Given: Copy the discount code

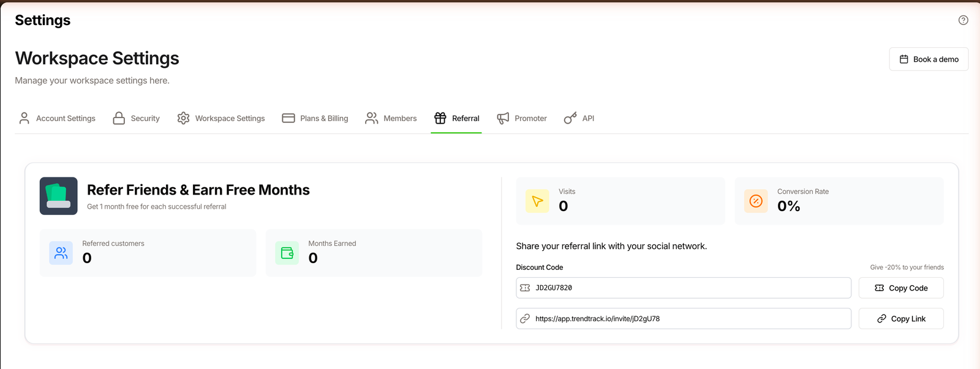Looking at the screenshot, I should pos(901,288).
